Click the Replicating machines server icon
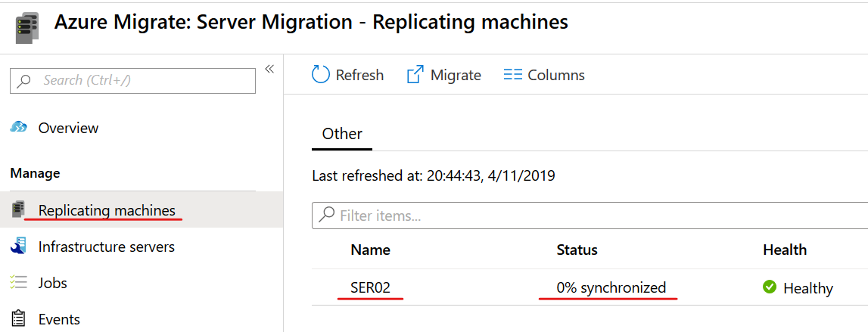Screen dimensions: 868x332 point(18,209)
